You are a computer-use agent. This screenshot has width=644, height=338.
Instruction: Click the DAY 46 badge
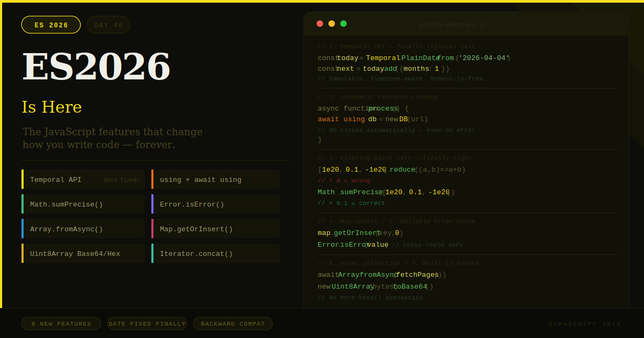pyautogui.click(x=108, y=24)
